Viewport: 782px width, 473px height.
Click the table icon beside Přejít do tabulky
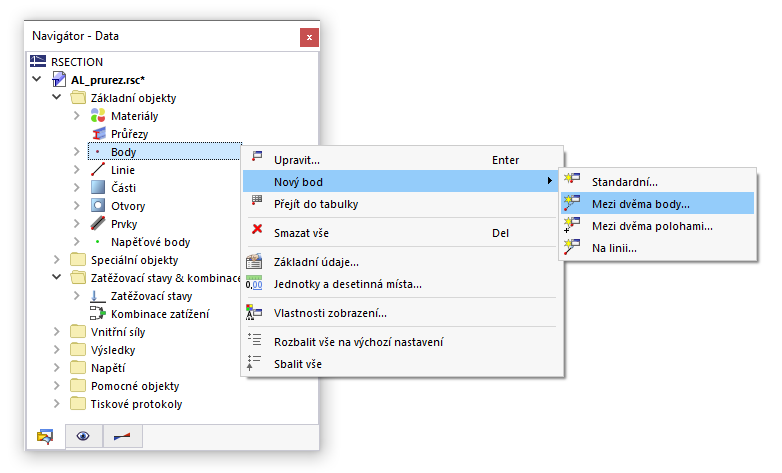click(257, 201)
